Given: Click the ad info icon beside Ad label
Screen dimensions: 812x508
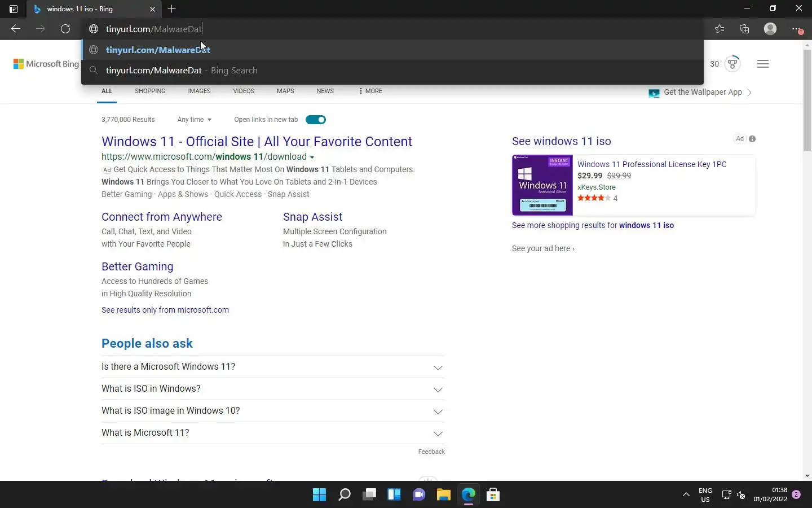Looking at the screenshot, I should pos(752,139).
